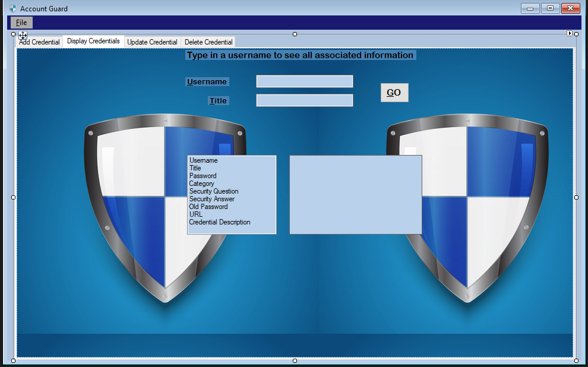The image size is (588, 367).
Task: Open the smart tag arrow on tab control
Action: point(570,34)
